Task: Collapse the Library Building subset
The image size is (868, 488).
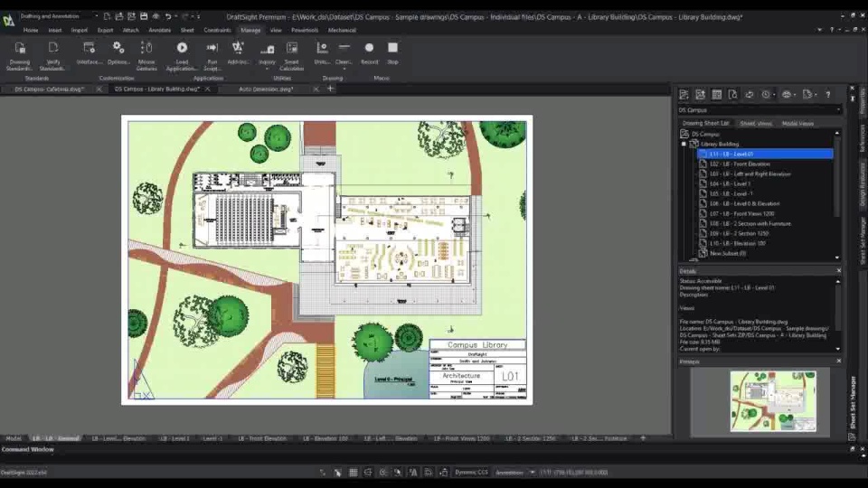Action: pos(684,144)
